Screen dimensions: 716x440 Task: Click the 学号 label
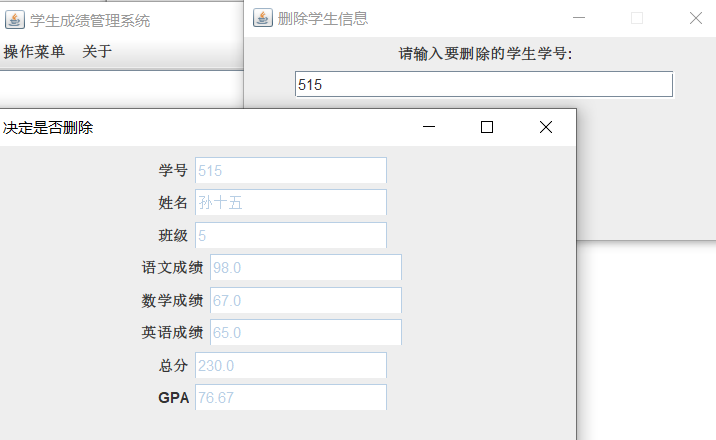[x=173, y=171]
